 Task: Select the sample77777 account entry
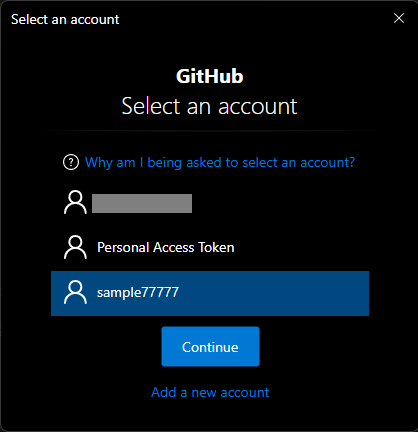pos(210,293)
